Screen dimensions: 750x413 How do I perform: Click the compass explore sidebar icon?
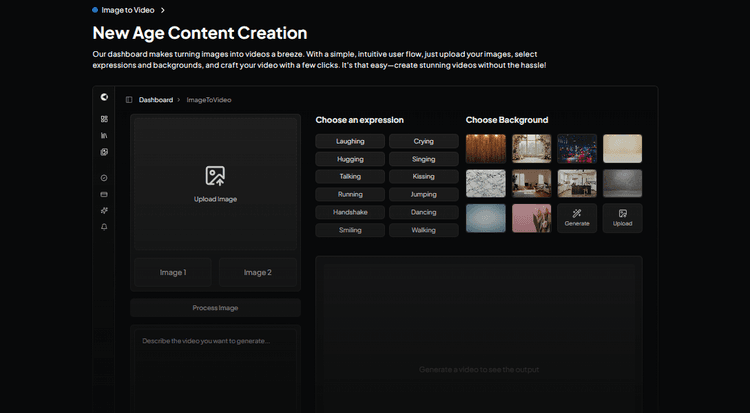pyautogui.click(x=104, y=178)
